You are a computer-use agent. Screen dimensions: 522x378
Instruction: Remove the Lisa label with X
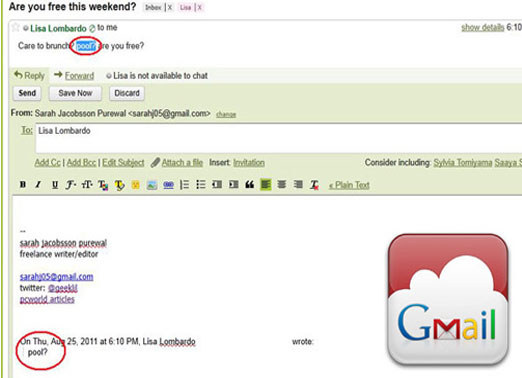200,7
